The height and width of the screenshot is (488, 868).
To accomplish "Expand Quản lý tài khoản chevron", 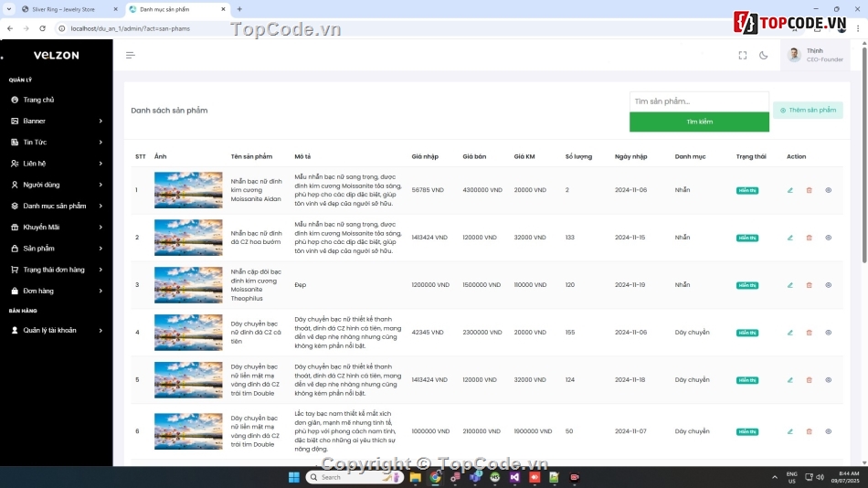I will point(101,330).
